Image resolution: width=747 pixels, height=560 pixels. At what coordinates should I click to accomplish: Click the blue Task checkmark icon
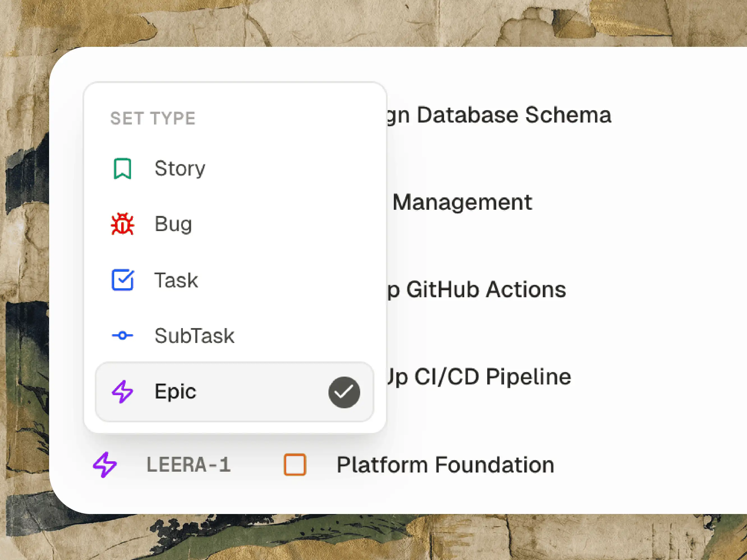(122, 280)
